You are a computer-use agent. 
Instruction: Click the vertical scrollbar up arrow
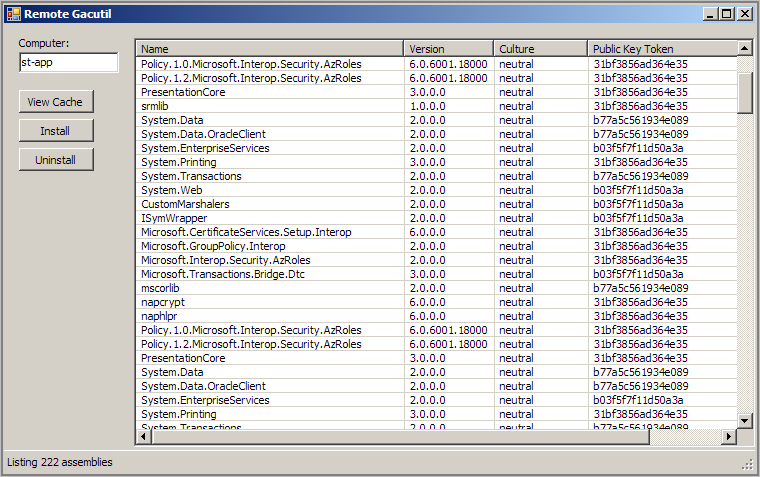[744, 48]
